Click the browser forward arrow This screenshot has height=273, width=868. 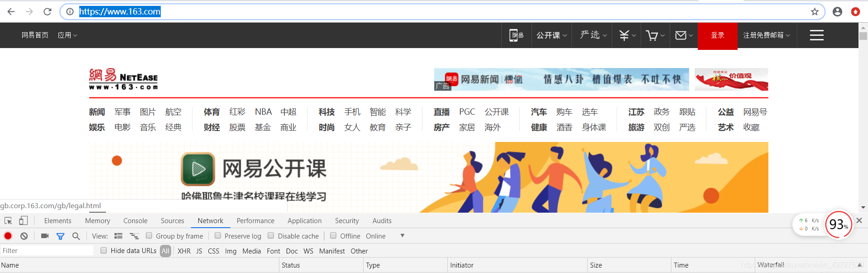pyautogui.click(x=29, y=12)
